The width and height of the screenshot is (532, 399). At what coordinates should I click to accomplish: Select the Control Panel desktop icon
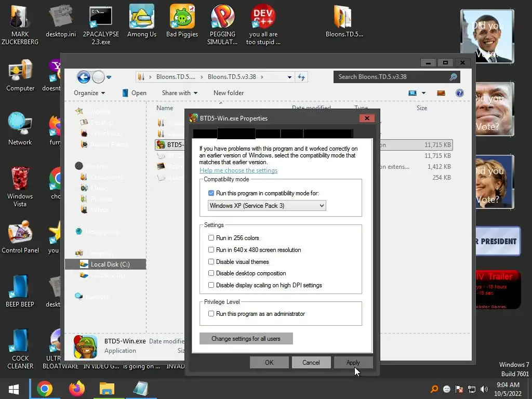point(20,237)
